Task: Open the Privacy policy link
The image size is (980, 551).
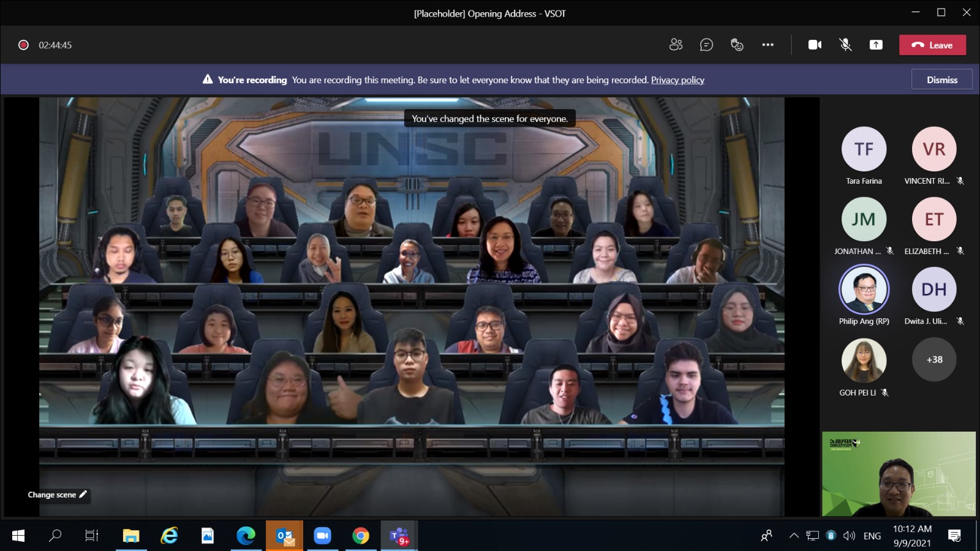Action: tap(677, 80)
